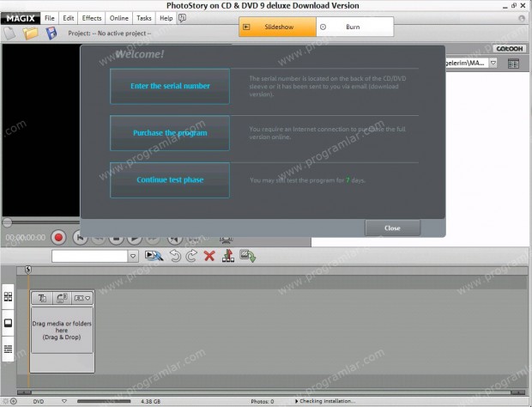Toggle the media pool view options icon

tap(513, 64)
